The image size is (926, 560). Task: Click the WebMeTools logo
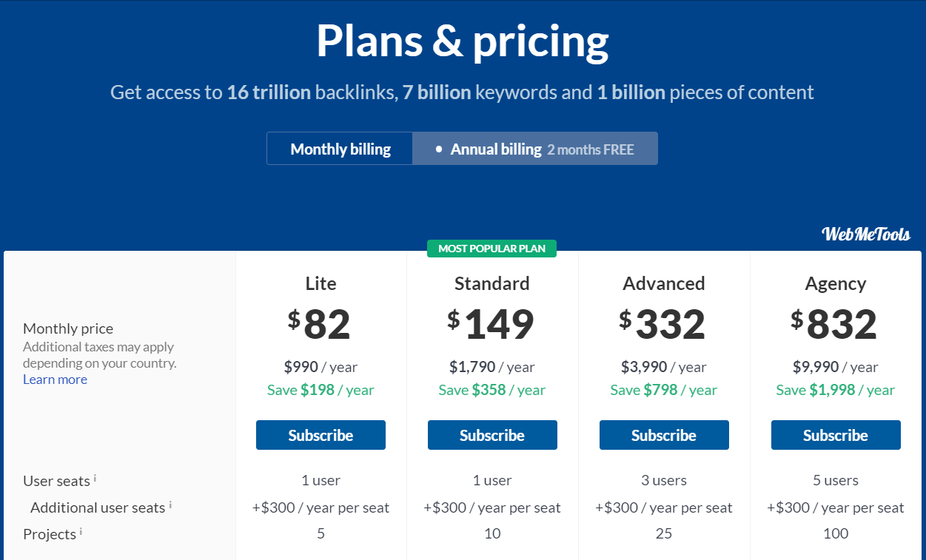866,235
